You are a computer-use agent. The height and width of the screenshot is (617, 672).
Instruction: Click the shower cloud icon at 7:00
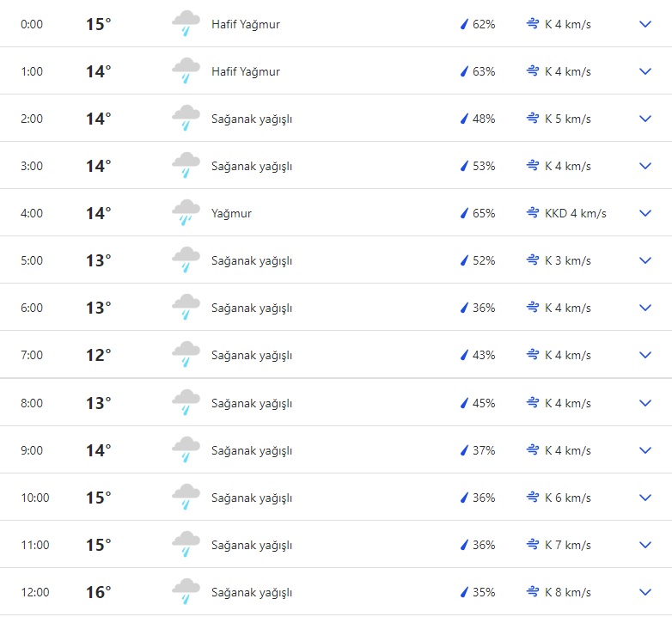[x=186, y=355]
